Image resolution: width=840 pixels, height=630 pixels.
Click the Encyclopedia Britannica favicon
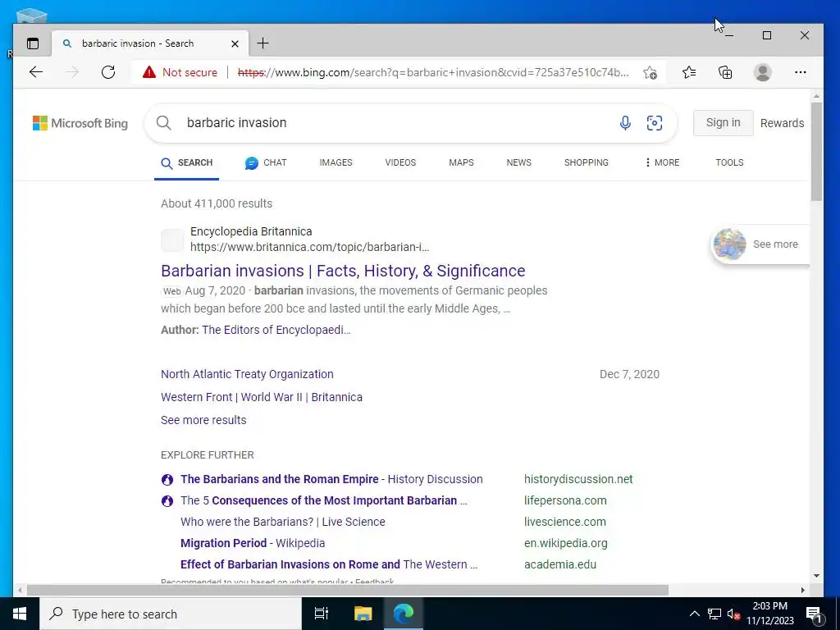tap(172, 240)
